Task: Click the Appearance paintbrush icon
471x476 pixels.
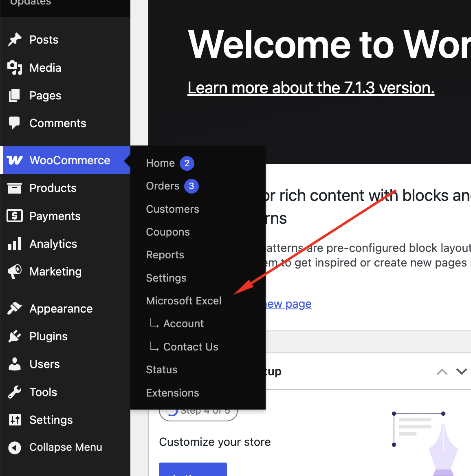Action: pos(15,309)
